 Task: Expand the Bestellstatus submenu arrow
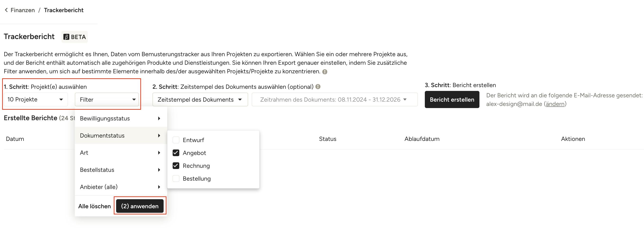(x=159, y=170)
